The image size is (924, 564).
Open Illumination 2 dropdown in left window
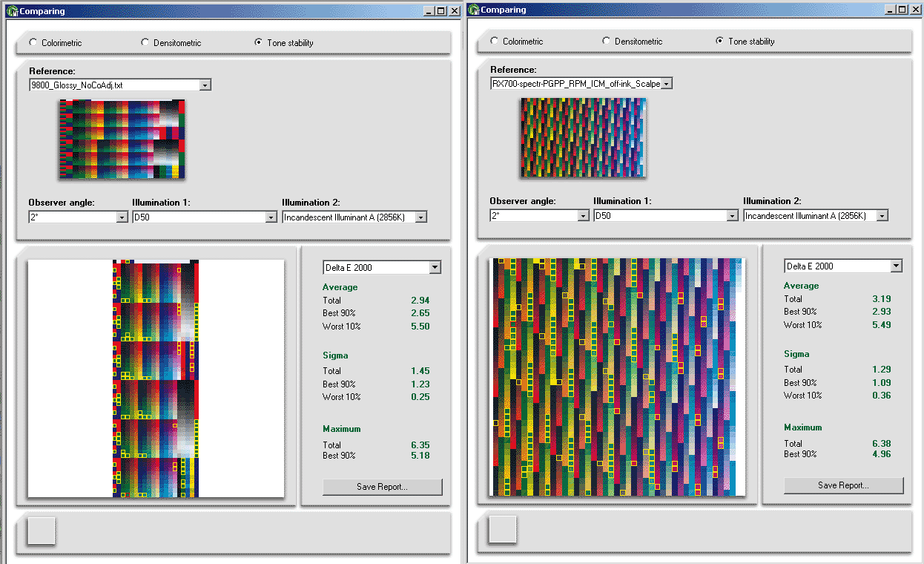pos(354,217)
